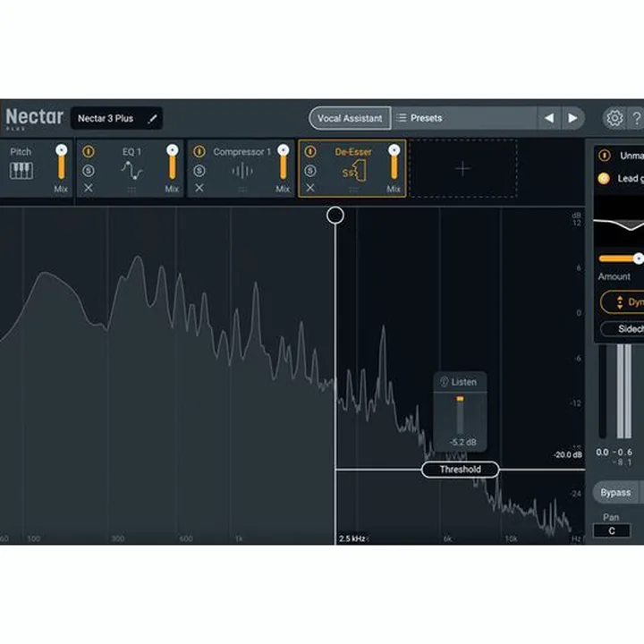The image size is (644, 644).
Task: Click the Nectar Plus logo
Action: pyautogui.click(x=35, y=118)
